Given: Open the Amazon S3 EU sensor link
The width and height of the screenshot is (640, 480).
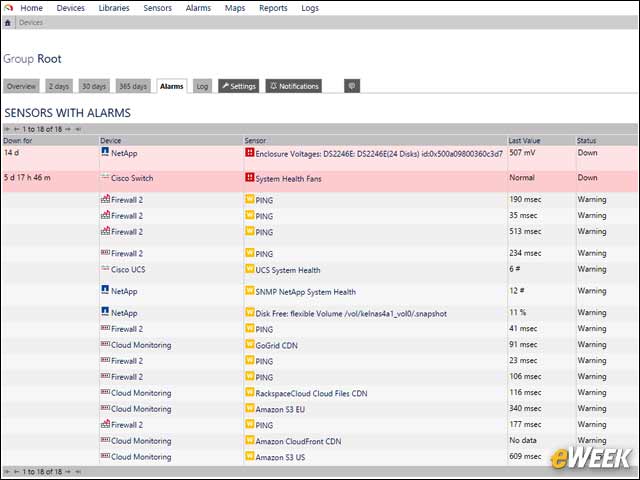Looking at the screenshot, I should point(280,409).
